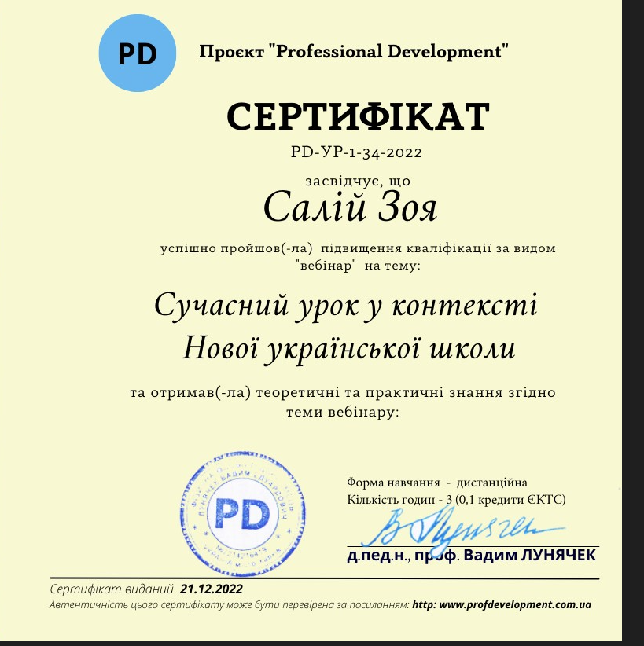This screenshot has width=644, height=646.
Task: Click the blue PD logo circle
Action: [138, 53]
